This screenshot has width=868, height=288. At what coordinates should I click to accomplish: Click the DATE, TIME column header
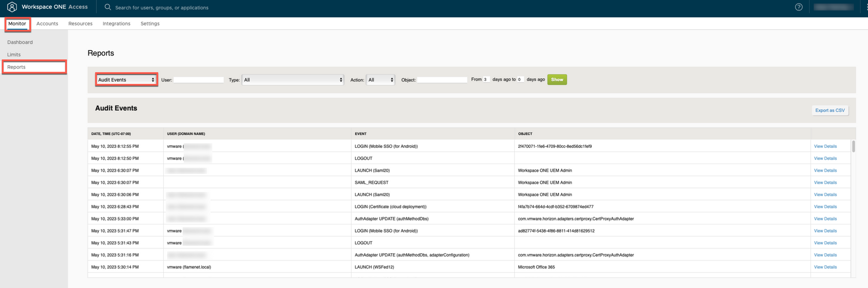pyautogui.click(x=111, y=134)
